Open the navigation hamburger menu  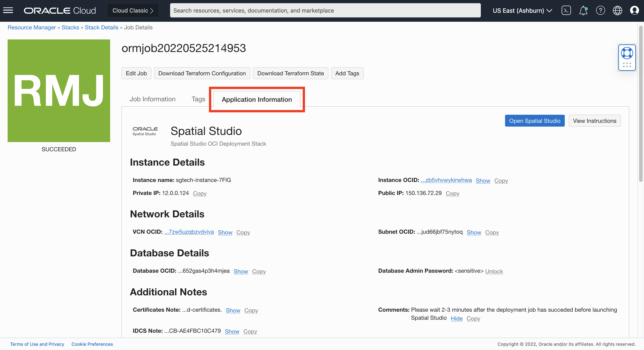pyautogui.click(x=8, y=10)
